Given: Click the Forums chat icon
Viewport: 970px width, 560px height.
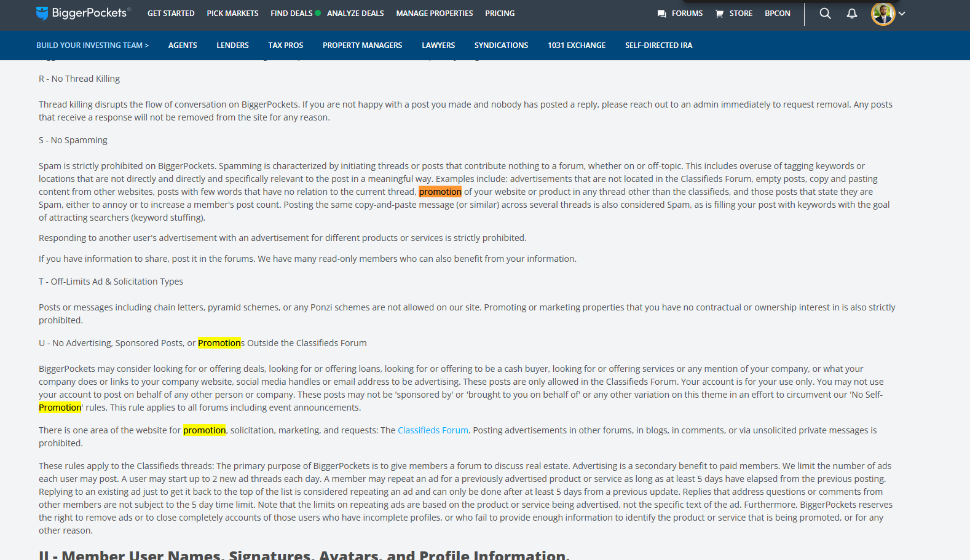Looking at the screenshot, I should (661, 14).
